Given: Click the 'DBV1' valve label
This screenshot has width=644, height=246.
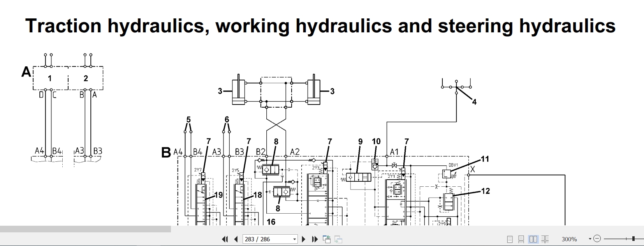Looking at the screenshot, I should pyautogui.click(x=453, y=165).
